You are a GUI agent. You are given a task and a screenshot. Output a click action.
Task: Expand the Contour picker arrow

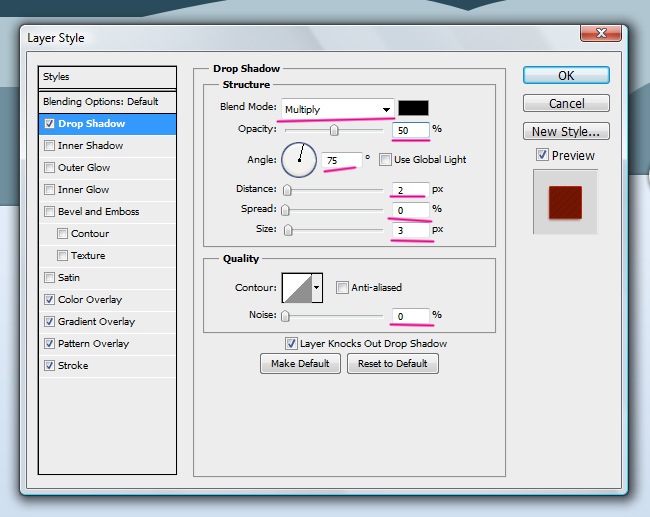pyautogui.click(x=318, y=288)
